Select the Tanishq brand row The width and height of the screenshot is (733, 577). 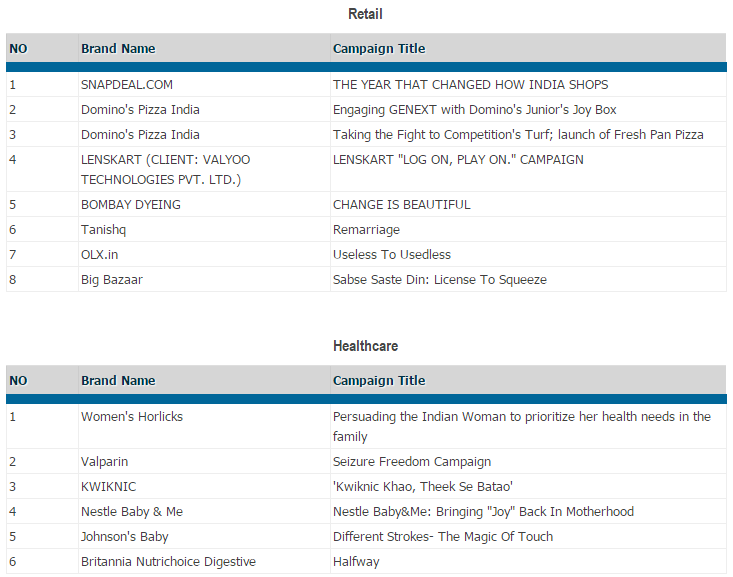[104, 230]
